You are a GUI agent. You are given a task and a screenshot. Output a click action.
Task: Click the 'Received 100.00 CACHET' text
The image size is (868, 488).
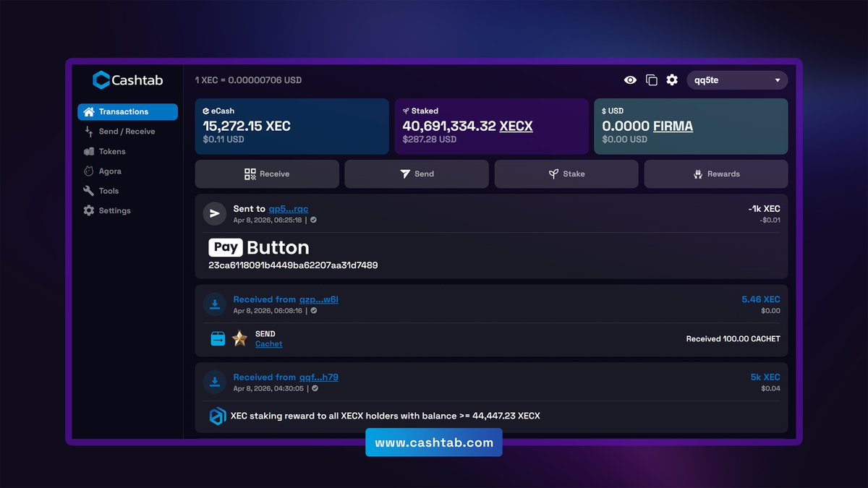pyautogui.click(x=733, y=339)
